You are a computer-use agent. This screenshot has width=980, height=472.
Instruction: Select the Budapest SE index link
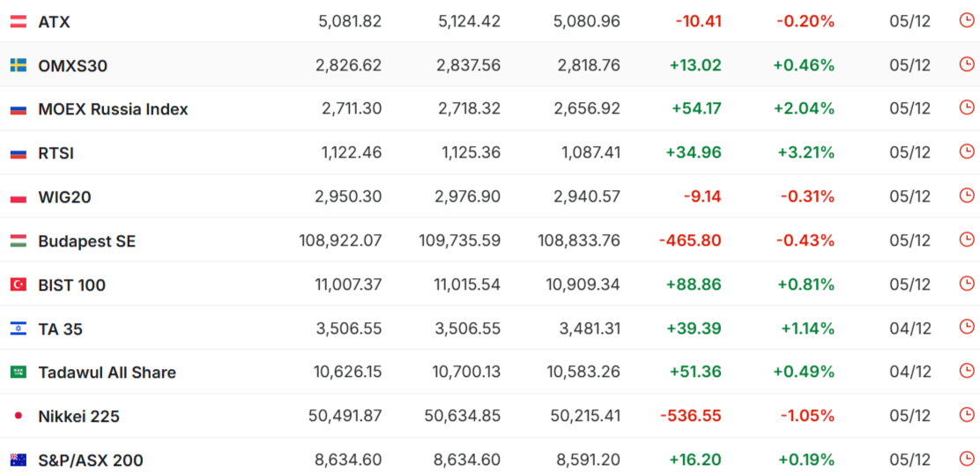86,241
